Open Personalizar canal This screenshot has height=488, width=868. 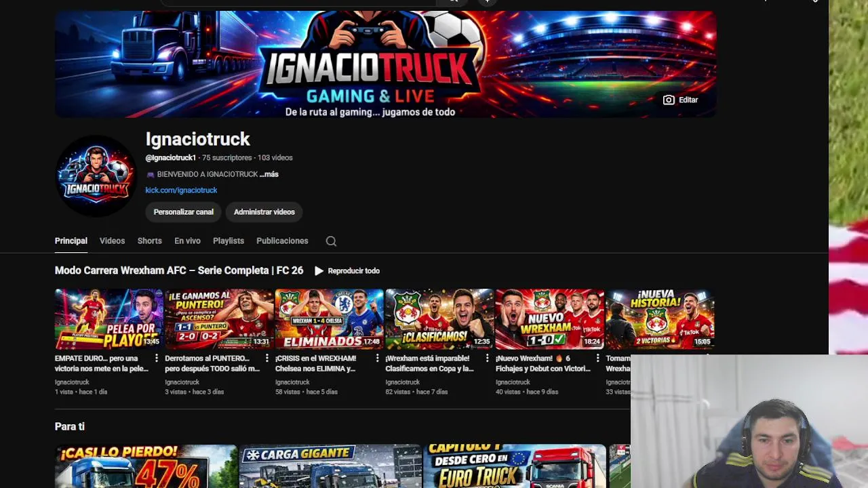(x=183, y=212)
